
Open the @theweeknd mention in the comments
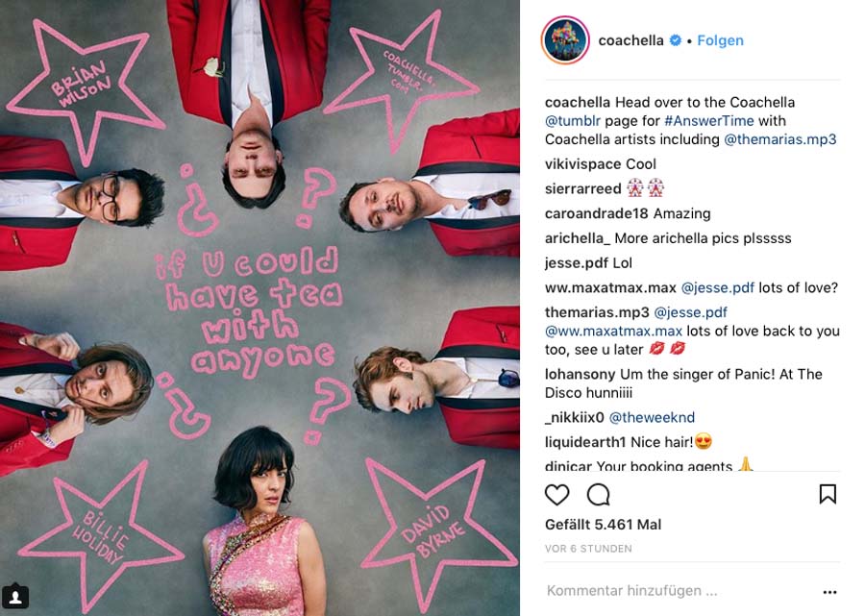[x=652, y=417]
